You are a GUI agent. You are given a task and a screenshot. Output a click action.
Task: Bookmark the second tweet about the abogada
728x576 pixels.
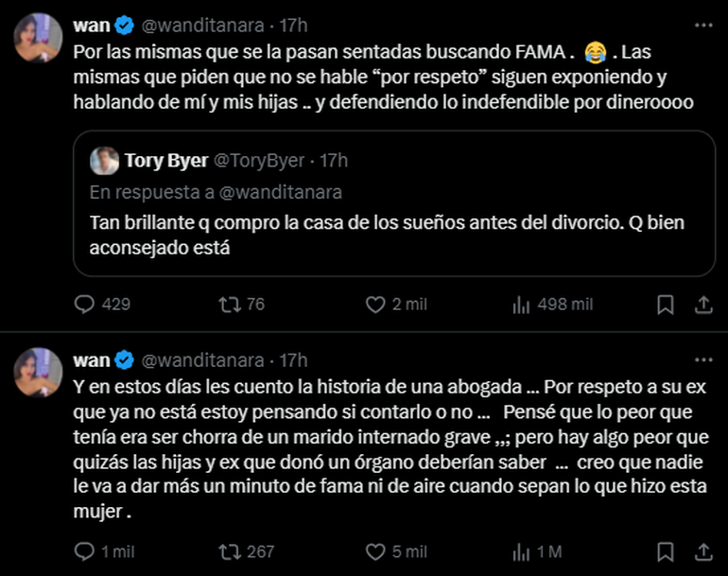[x=666, y=551]
